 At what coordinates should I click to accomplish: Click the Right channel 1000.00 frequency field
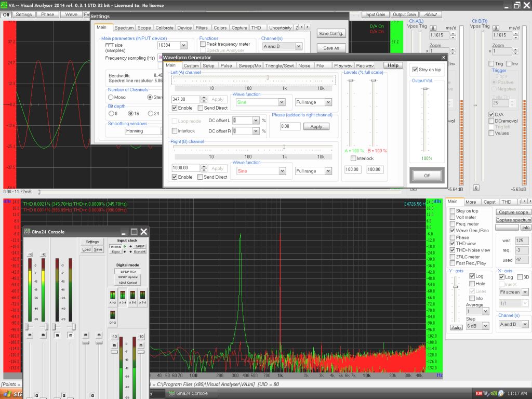(185, 168)
